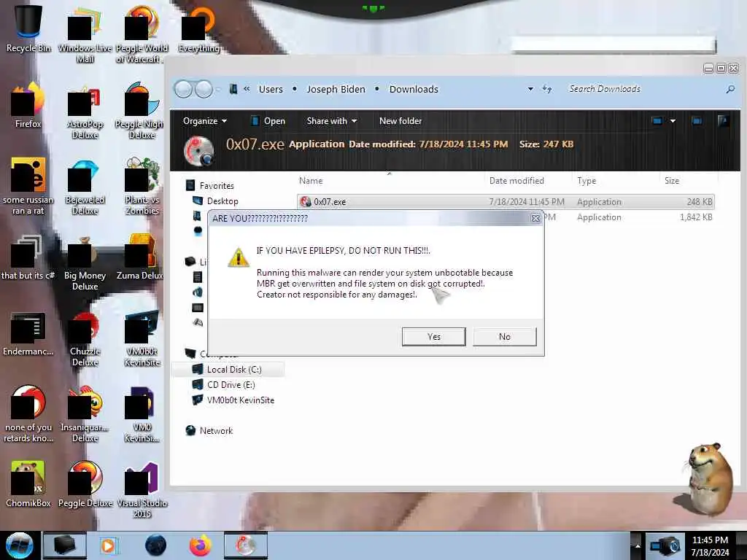Expand the recent pages dropdown next to Forward

coord(218,89)
